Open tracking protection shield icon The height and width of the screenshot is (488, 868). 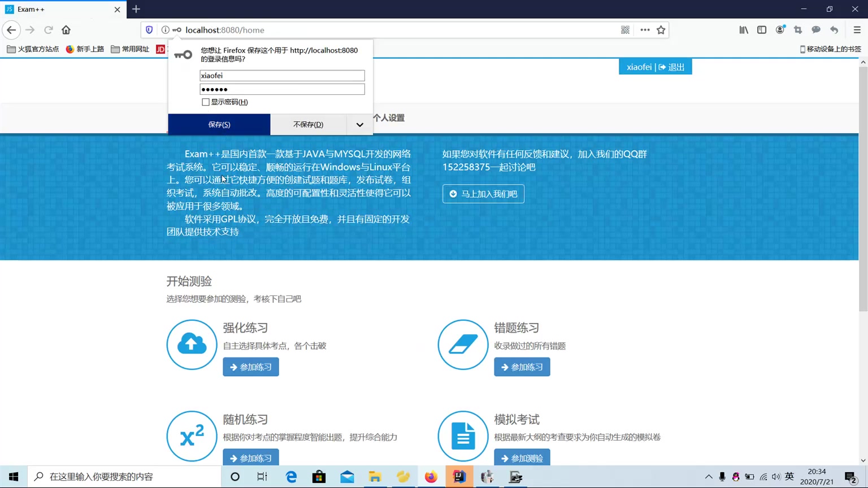(x=149, y=30)
